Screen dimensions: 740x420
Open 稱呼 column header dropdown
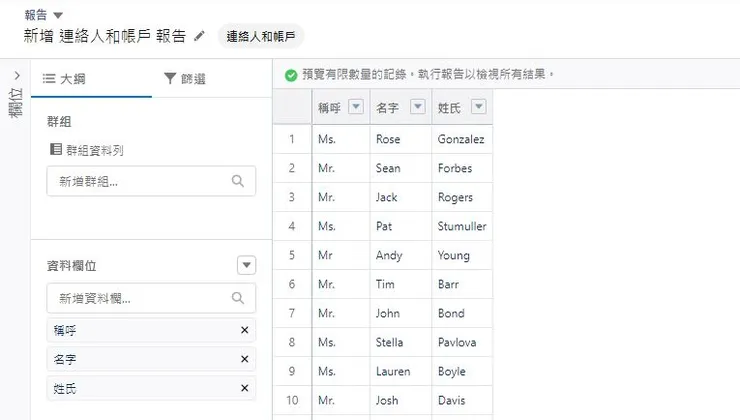356,107
